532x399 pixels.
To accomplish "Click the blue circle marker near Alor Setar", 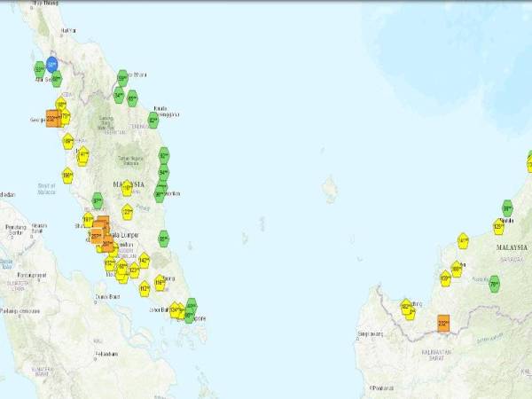I will pyautogui.click(x=51, y=65).
